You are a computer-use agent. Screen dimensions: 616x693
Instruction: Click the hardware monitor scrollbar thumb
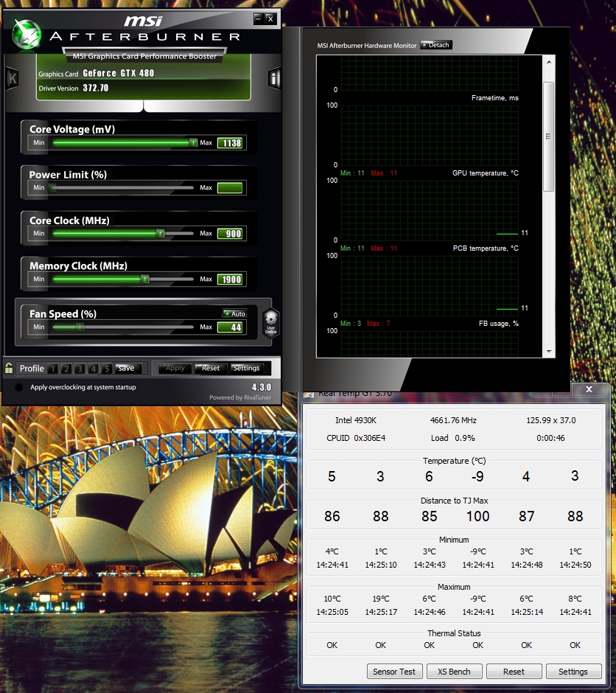coord(549,136)
